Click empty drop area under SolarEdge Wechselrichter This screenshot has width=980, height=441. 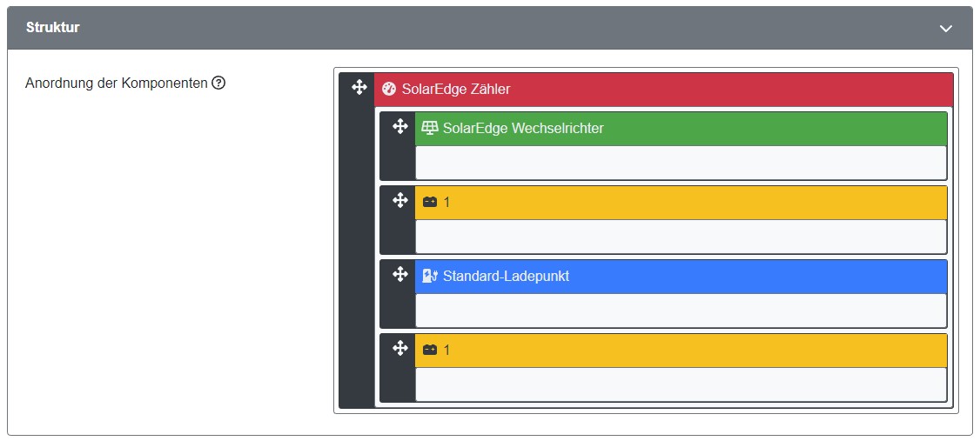pyautogui.click(x=681, y=163)
